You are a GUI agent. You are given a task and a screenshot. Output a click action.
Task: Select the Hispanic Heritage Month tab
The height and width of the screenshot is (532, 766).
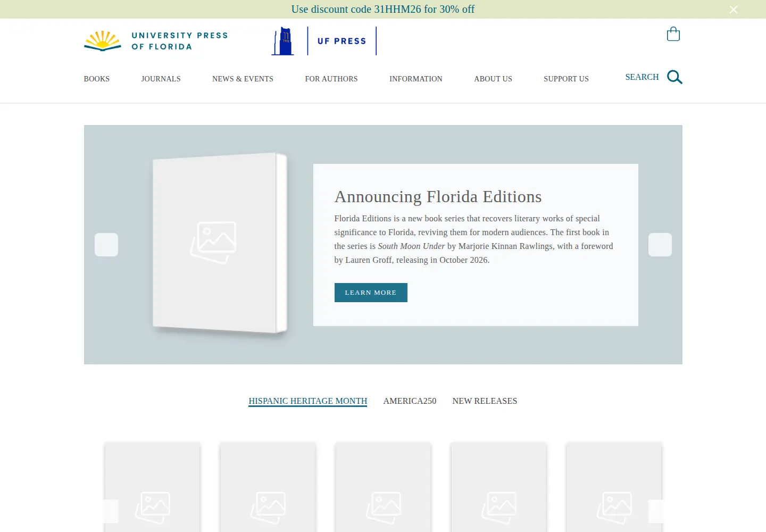tap(308, 401)
